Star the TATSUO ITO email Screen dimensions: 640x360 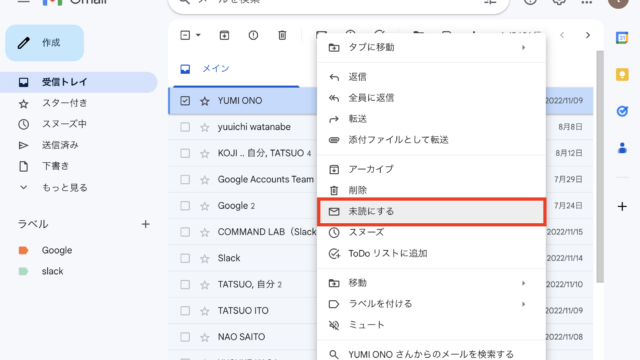pyautogui.click(x=204, y=311)
